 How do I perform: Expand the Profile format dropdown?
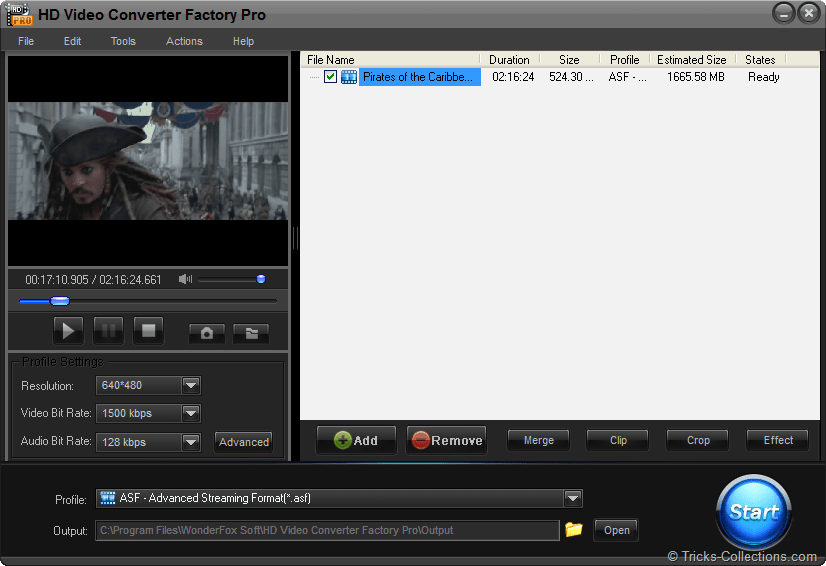(x=573, y=498)
